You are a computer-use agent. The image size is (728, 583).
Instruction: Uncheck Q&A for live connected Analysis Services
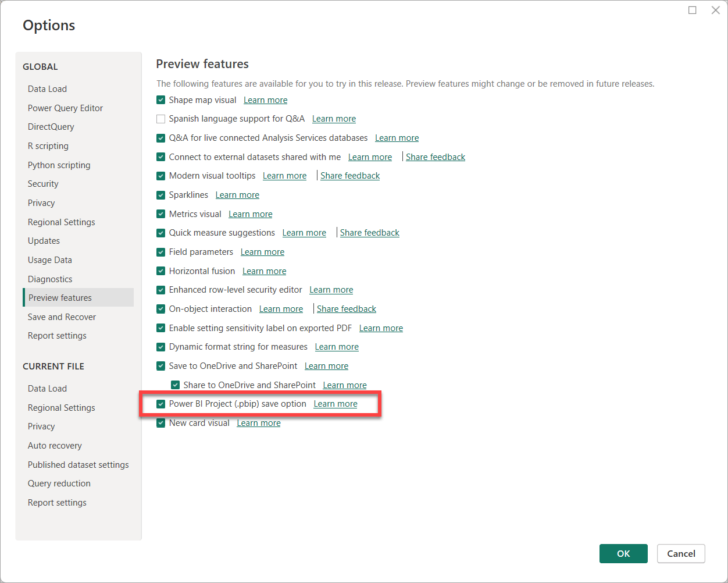click(x=161, y=138)
